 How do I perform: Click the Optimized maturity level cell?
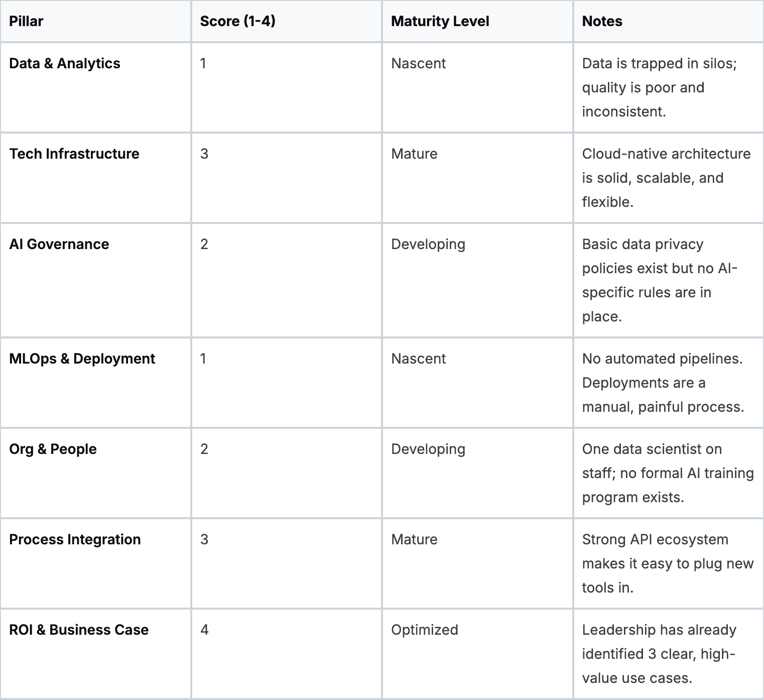(x=425, y=630)
